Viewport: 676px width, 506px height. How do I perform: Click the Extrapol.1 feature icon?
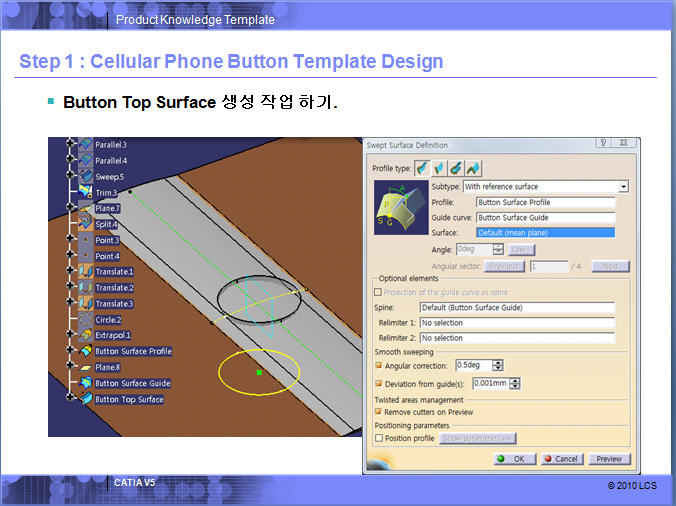tap(86, 335)
